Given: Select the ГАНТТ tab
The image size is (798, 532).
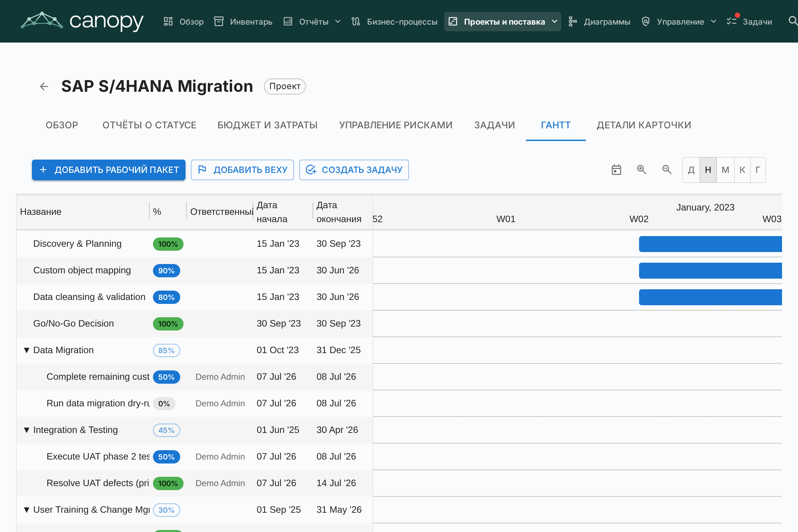Looking at the screenshot, I should pos(556,125).
